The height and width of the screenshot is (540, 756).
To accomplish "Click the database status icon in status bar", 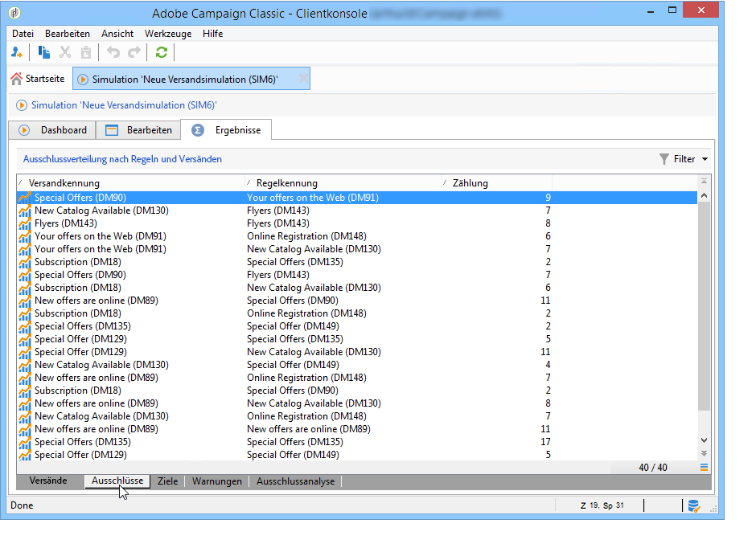I will [x=694, y=505].
